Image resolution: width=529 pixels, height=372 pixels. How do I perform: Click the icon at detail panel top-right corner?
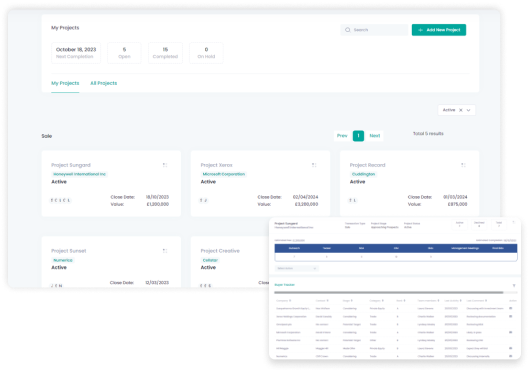[x=513, y=223]
